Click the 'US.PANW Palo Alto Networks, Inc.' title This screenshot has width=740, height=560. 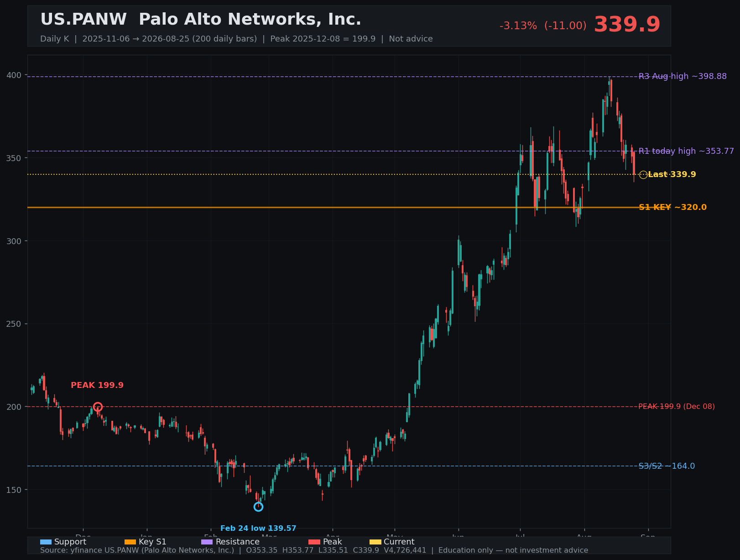coord(201,20)
